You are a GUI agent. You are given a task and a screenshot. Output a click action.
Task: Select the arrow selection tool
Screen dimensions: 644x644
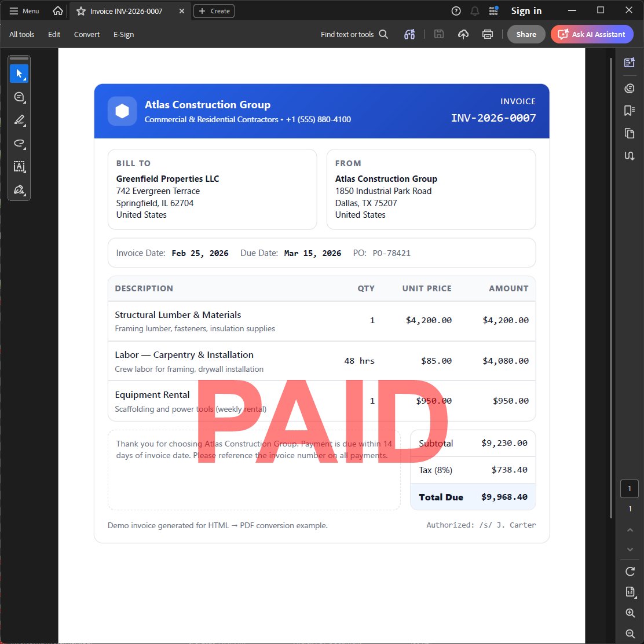[19, 74]
